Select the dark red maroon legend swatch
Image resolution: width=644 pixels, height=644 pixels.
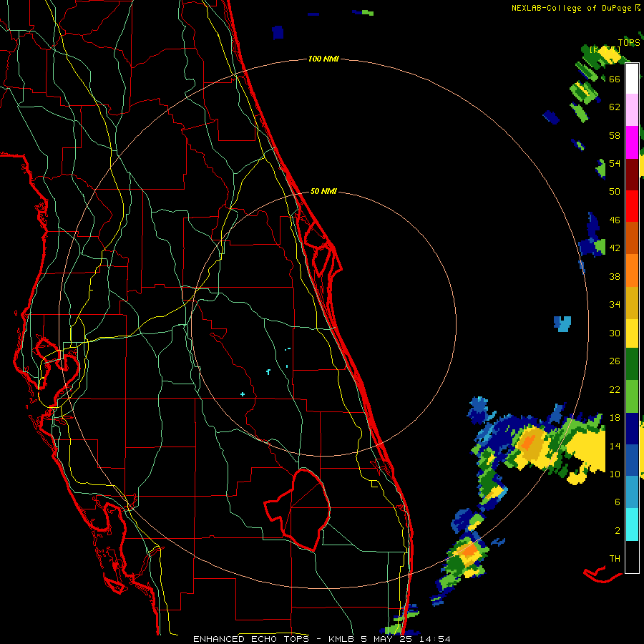(632, 175)
